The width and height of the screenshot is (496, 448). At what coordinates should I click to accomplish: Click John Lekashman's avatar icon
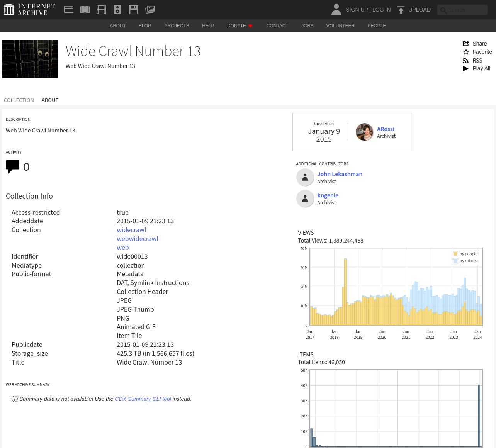pyautogui.click(x=305, y=177)
